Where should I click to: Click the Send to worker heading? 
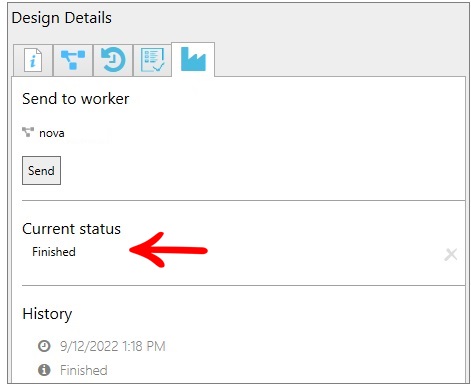pos(76,99)
